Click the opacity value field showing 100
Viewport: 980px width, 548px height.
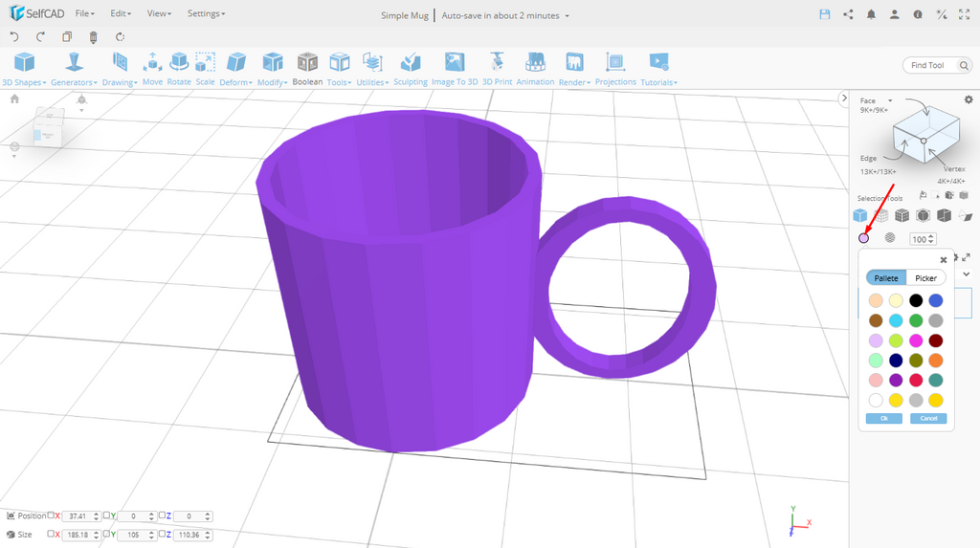pos(923,239)
